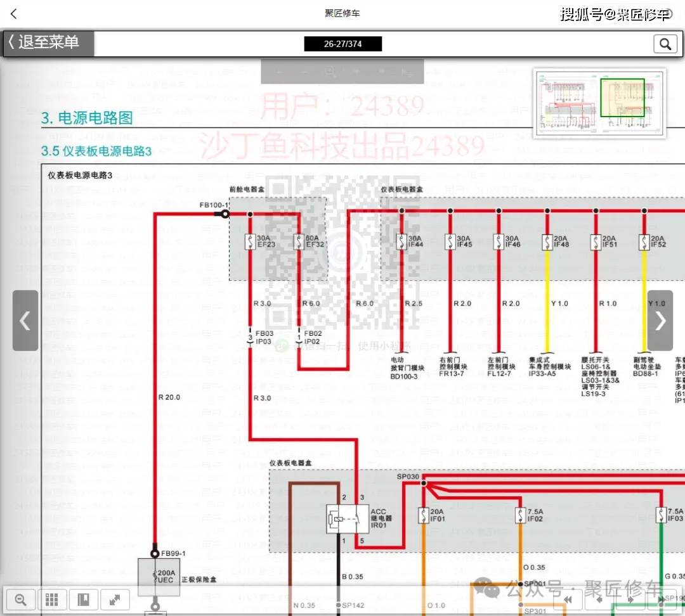The height and width of the screenshot is (616, 685).
Task: Click the 30A IF45 fuse label
Action: click(x=464, y=241)
